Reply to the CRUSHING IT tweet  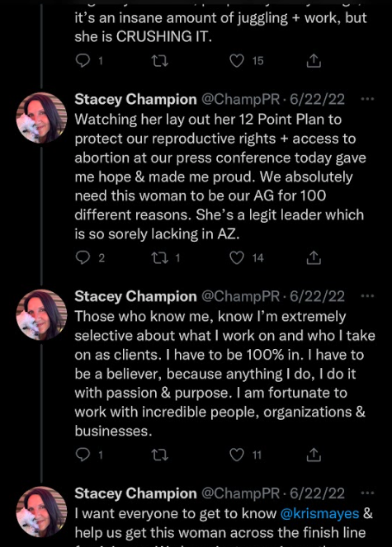83,61
